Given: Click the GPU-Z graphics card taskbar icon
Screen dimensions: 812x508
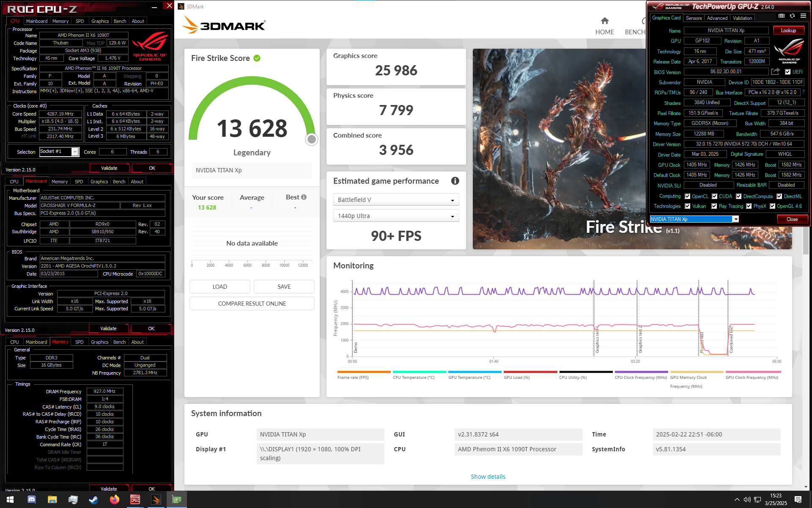Looking at the screenshot, I should pyautogui.click(x=177, y=500).
